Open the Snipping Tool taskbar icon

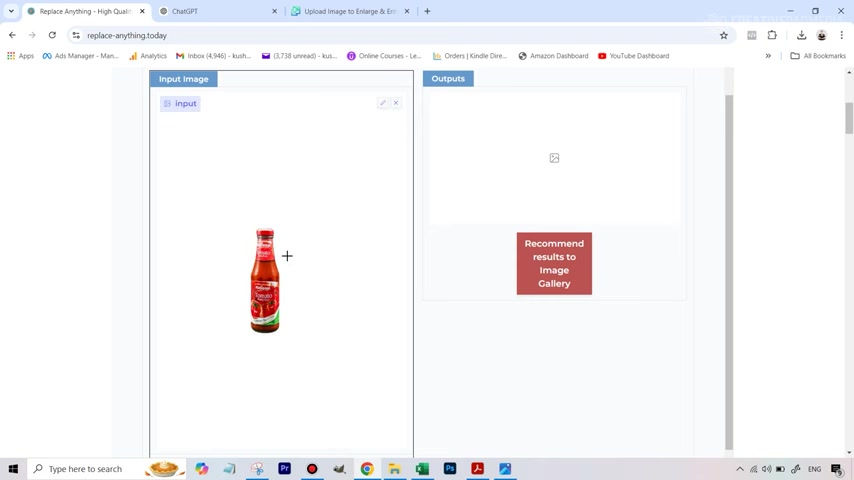point(257,469)
